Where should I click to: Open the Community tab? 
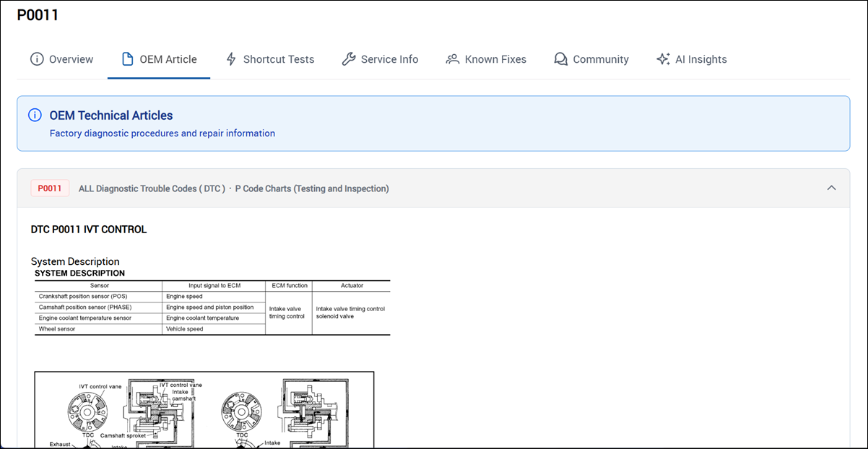click(x=601, y=59)
